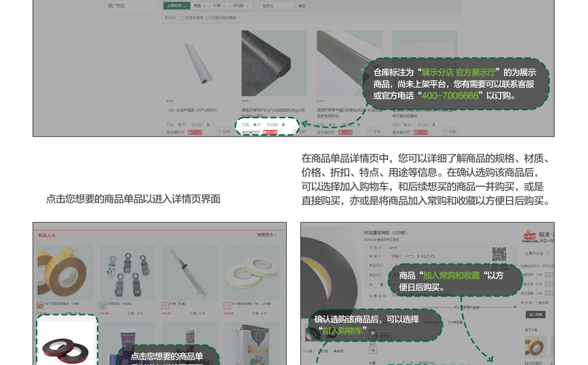Open the KT板挂钩 product image

[x=128, y=273]
